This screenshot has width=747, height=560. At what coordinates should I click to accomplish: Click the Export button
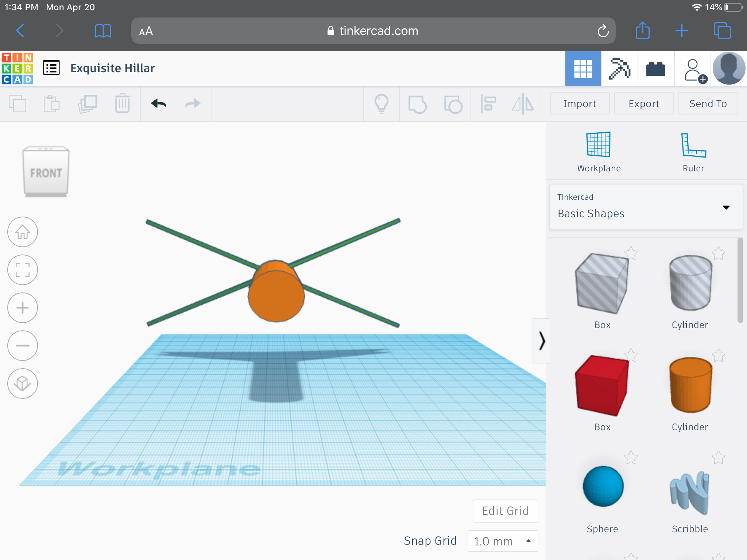[644, 104]
